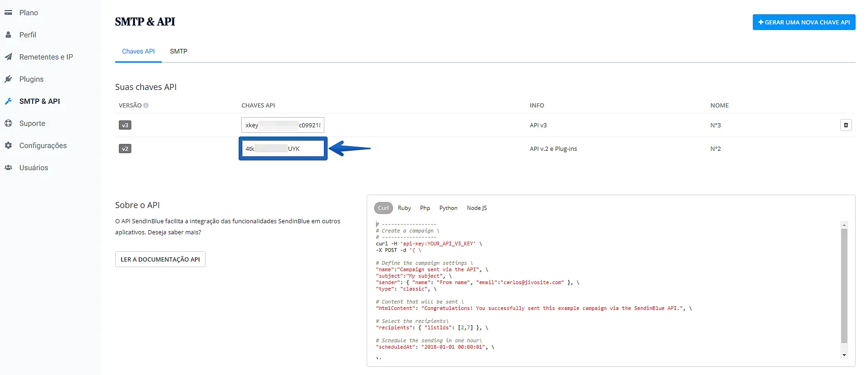Delete the v3 API key with trash icon
The width and height of the screenshot is (868, 375).
(846, 125)
